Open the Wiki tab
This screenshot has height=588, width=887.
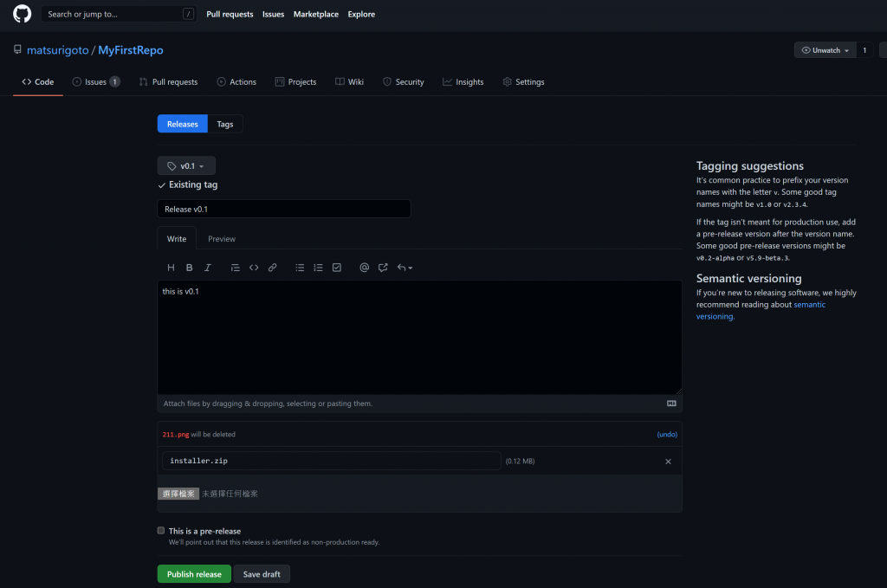click(x=350, y=82)
